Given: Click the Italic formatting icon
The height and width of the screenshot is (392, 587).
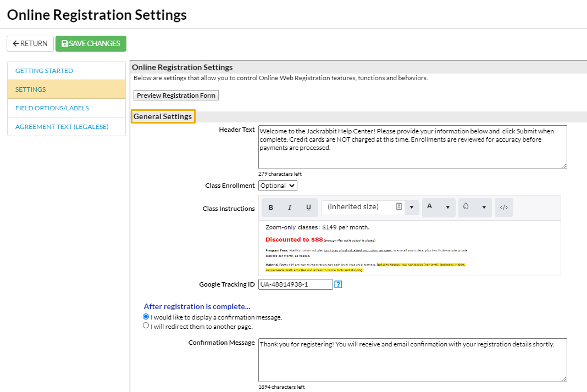Looking at the screenshot, I should (x=290, y=207).
